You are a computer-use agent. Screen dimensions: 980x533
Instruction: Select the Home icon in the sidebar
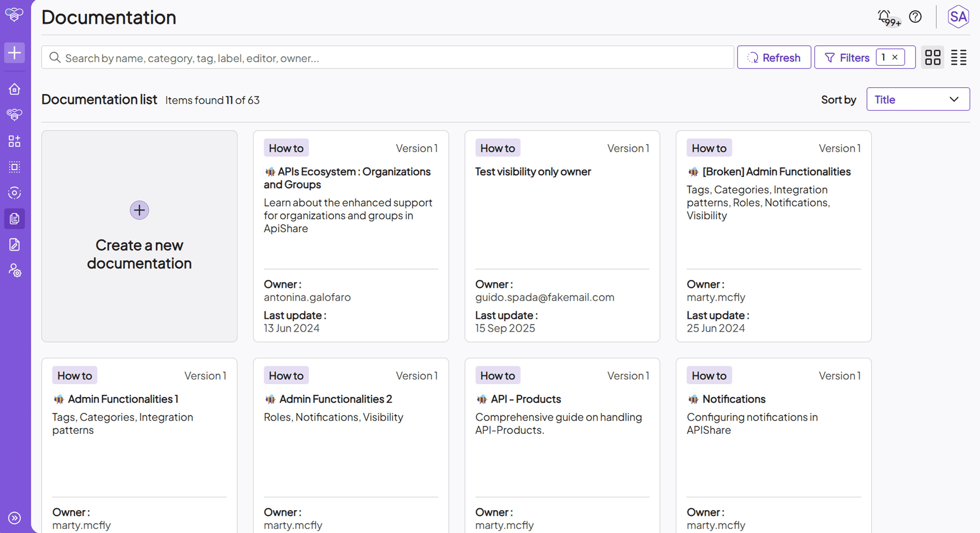[14, 89]
